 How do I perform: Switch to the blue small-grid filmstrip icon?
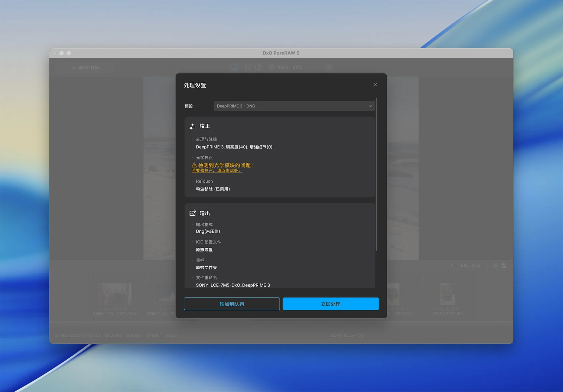coord(495,266)
